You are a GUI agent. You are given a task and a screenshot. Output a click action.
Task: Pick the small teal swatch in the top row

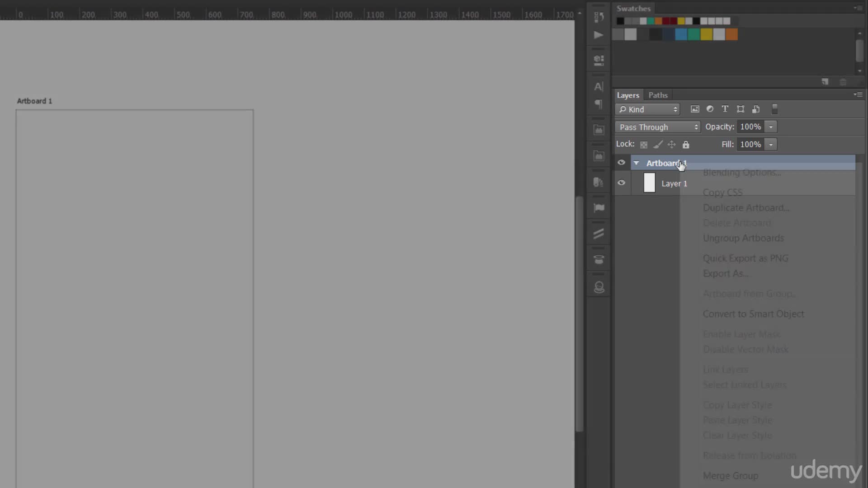coord(651,21)
